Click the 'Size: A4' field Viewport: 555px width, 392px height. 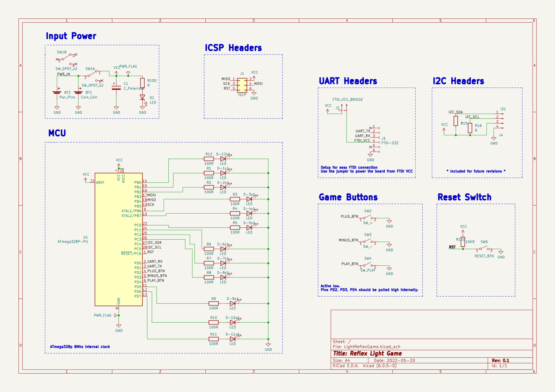(341, 360)
